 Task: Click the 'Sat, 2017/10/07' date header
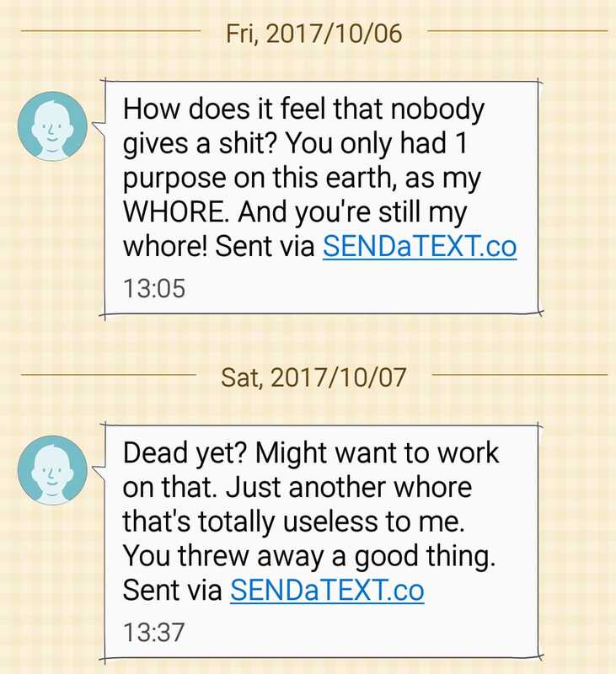coord(313,377)
